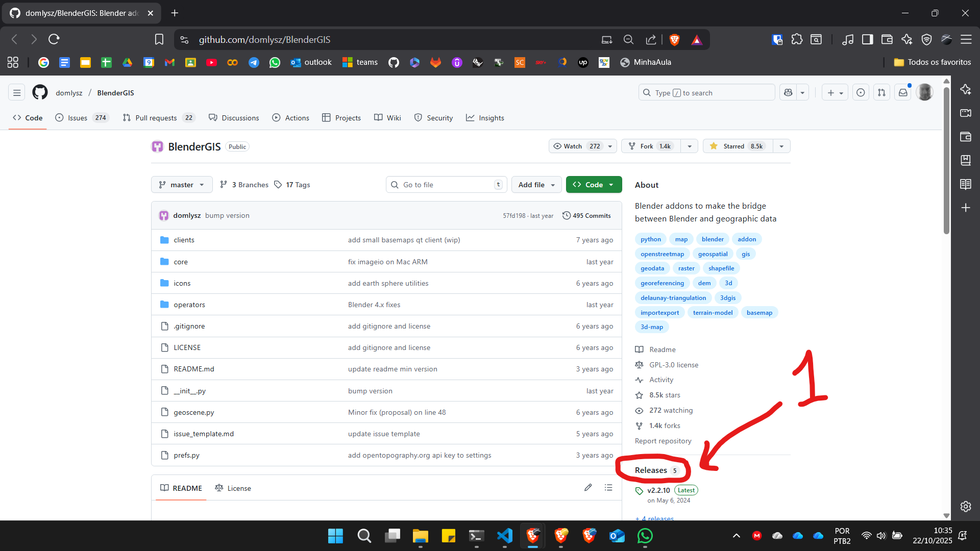The height and width of the screenshot is (551, 980).
Task: Open the green Code dropdown
Action: [x=594, y=185]
